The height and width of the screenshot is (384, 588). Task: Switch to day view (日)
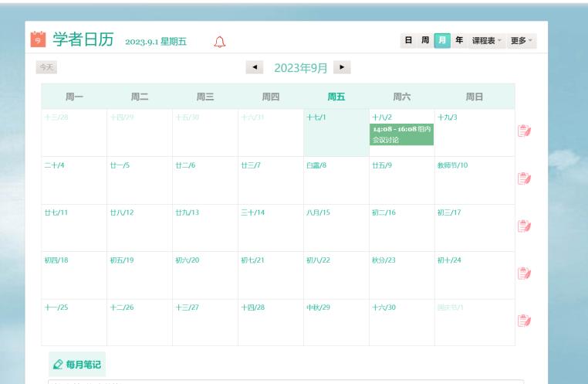[408, 40]
